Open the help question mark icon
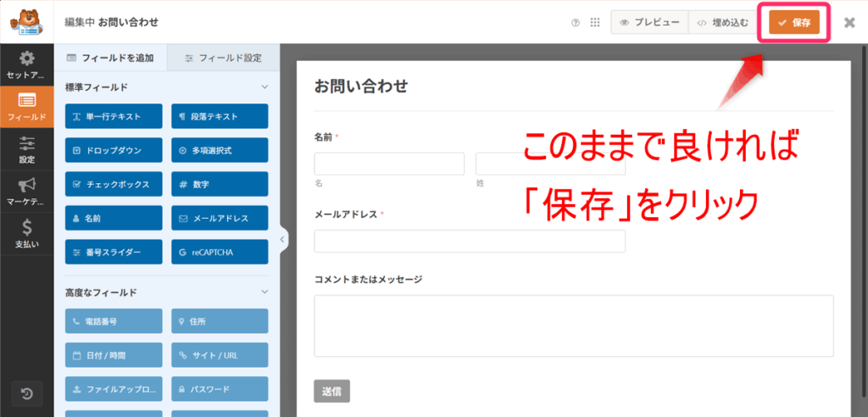 pos(576,23)
